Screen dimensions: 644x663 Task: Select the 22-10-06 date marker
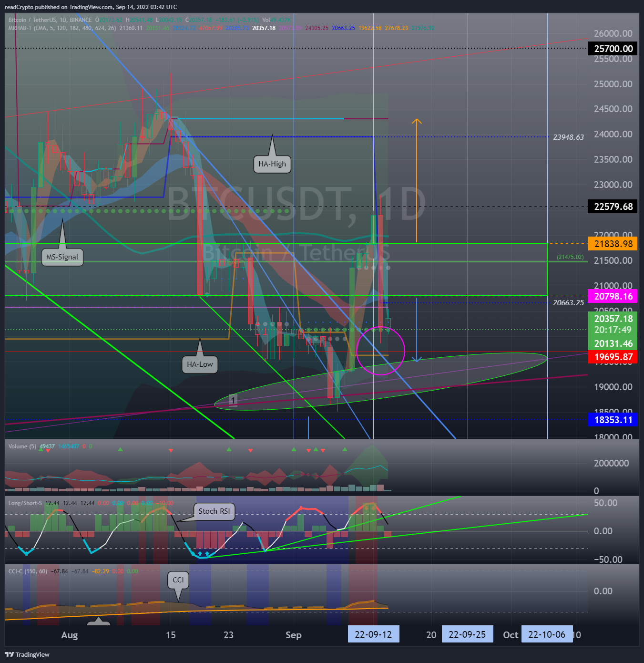547,634
